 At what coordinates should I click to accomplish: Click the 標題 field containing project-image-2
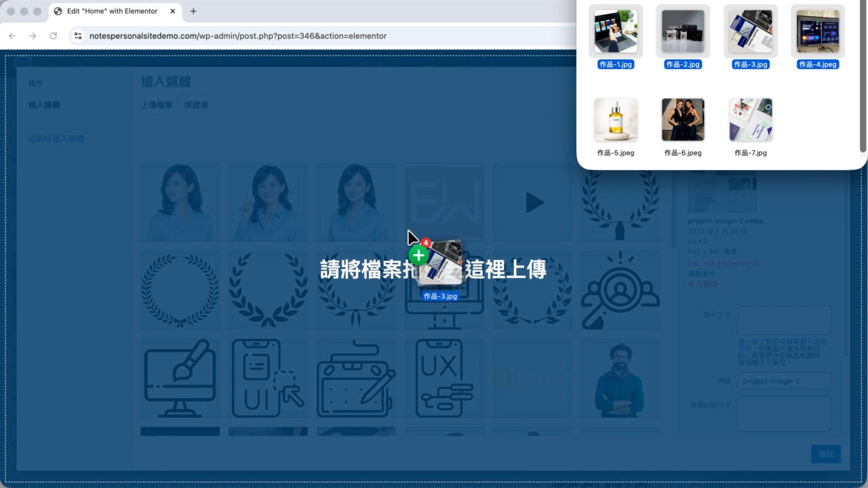785,381
